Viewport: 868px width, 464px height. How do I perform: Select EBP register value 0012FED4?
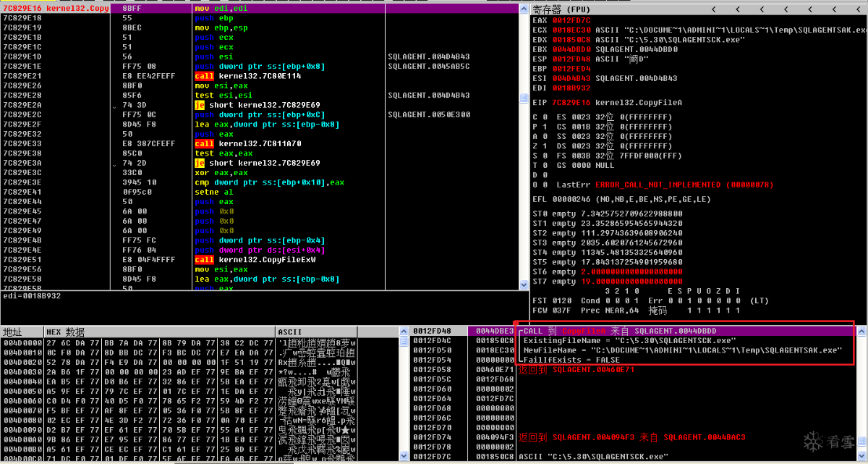click(x=571, y=69)
